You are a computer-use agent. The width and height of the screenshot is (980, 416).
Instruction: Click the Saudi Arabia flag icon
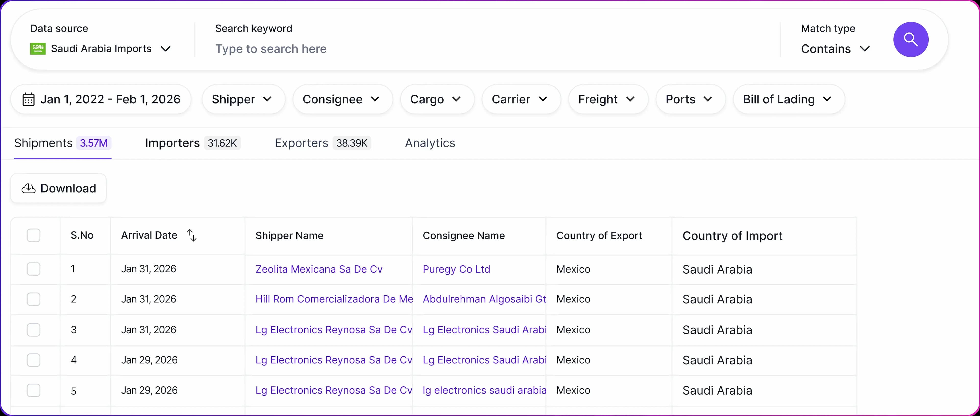click(x=38, y=49)
